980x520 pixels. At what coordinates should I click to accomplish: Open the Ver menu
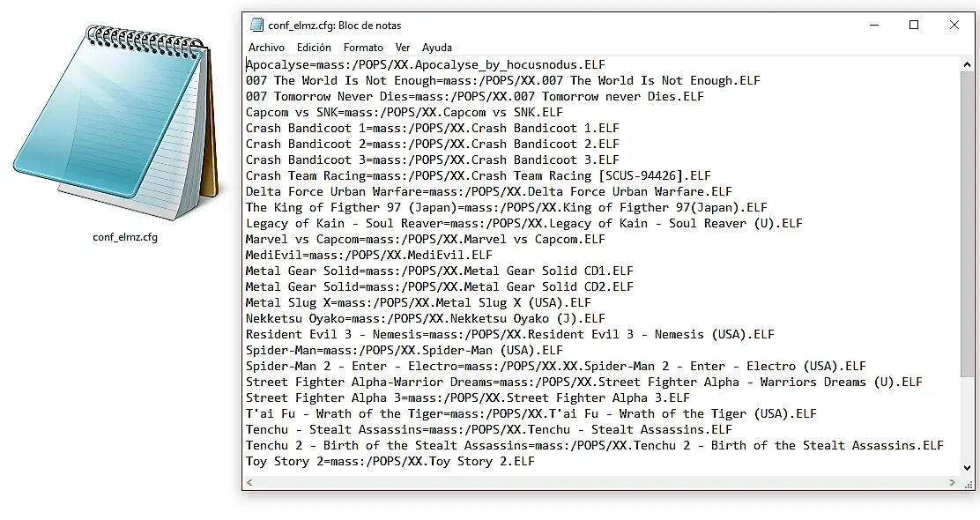click(403, 48)
